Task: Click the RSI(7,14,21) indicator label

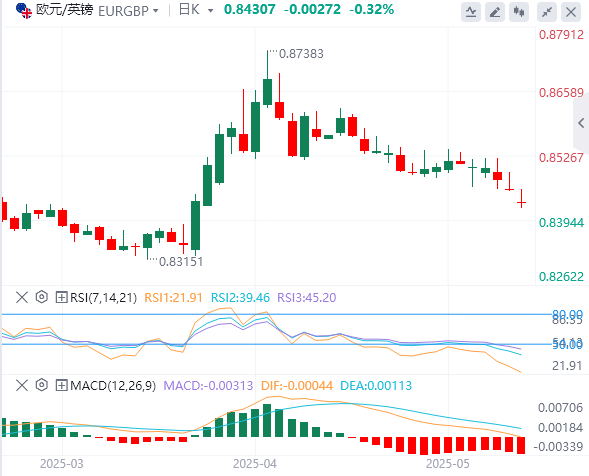Action: [103, 298]
